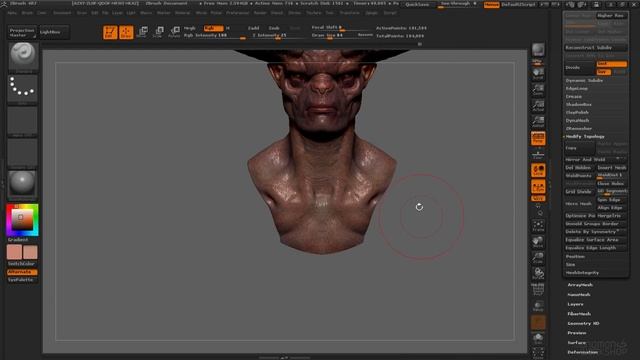Click the Move view icon on right shelf
Image resolution: width=640 pixels, height=360 pixels.
(538, 242)
